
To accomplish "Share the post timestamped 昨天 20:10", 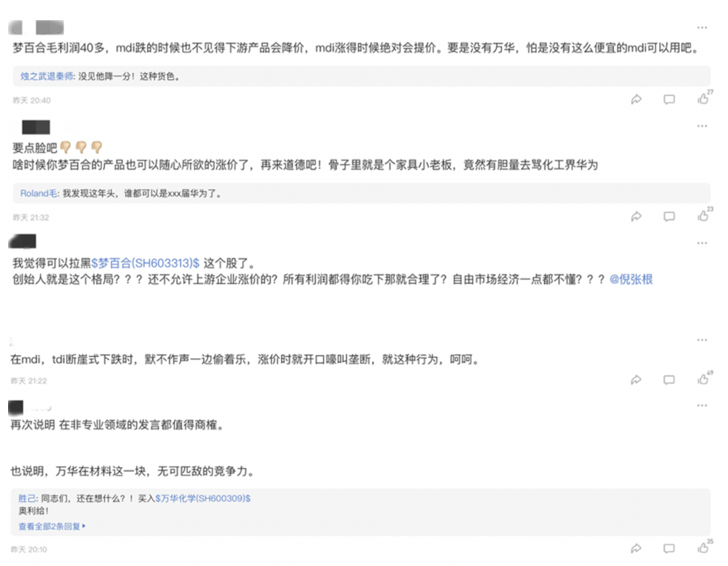I will pyautogui.click(x=636, y=548).
